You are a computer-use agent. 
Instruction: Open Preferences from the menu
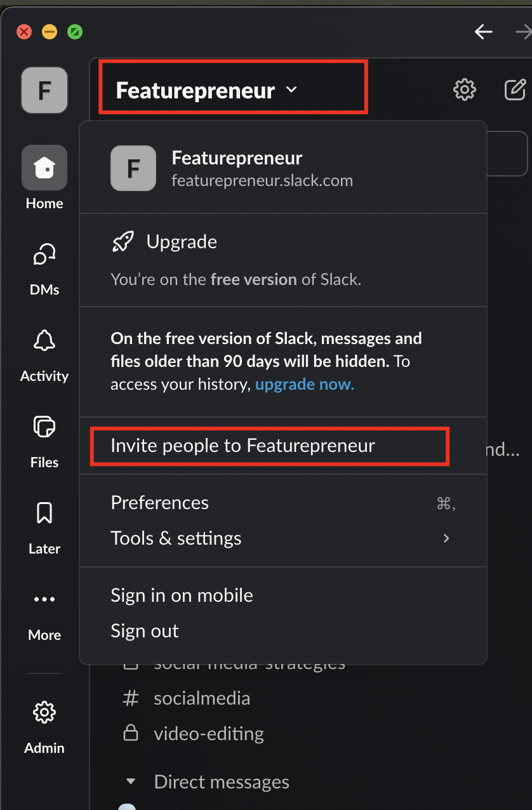point(160,503)
